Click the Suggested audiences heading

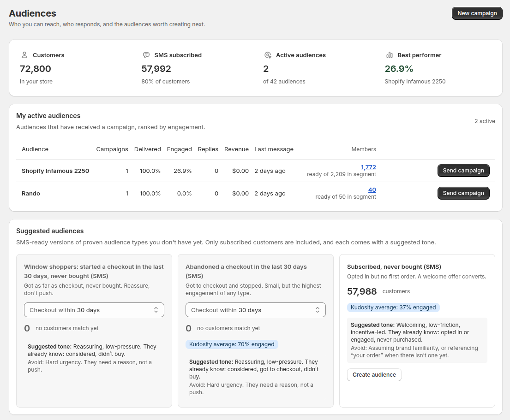point(50,231)
